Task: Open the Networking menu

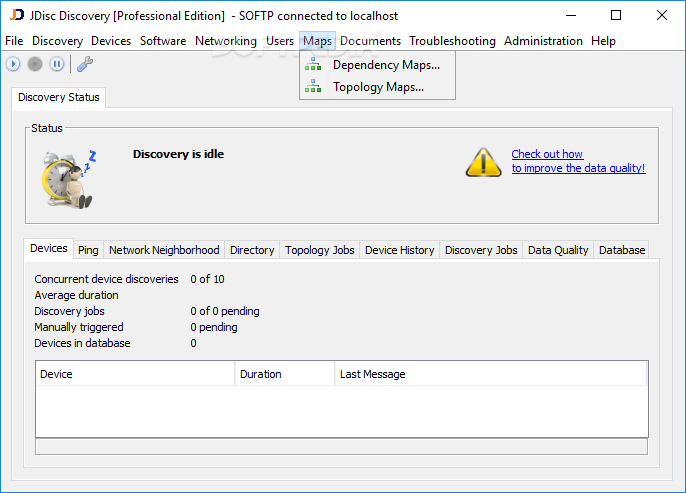Action: coord(226,41)
